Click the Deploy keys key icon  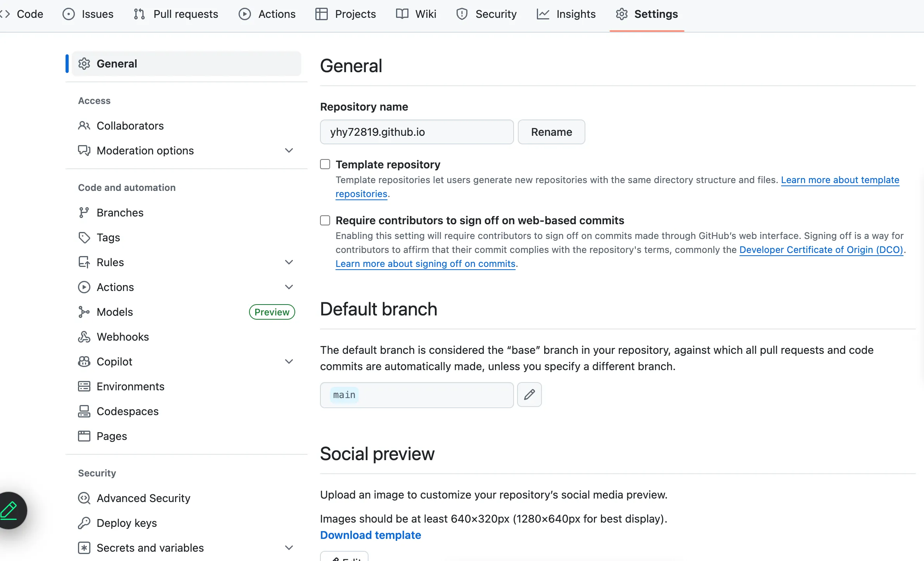[x=84, y=523]
